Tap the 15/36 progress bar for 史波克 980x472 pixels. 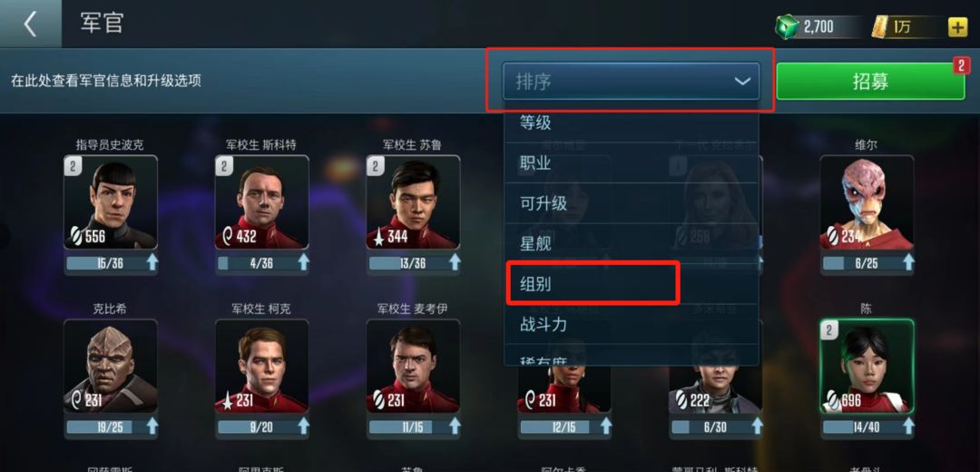pos(104,263)
